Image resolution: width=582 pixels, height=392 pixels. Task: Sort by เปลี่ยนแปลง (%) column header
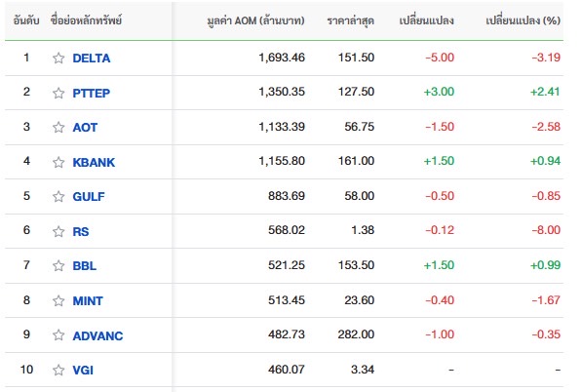[523, 20]
